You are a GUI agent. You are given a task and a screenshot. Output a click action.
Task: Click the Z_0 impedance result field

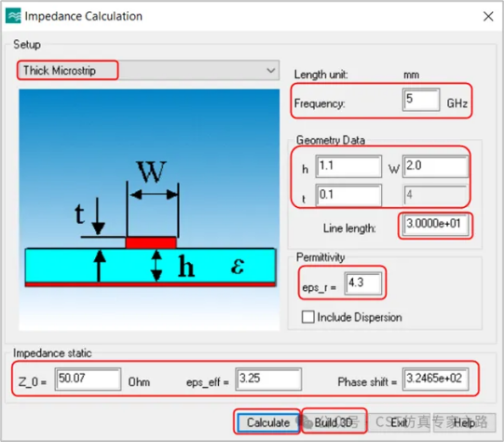click(x=88, y=379)
